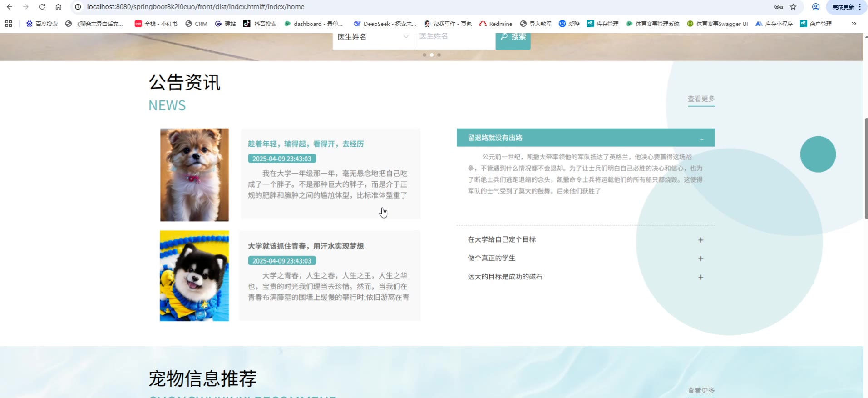
Task: Bookmark this page with star icon
Action: [793, 7]
